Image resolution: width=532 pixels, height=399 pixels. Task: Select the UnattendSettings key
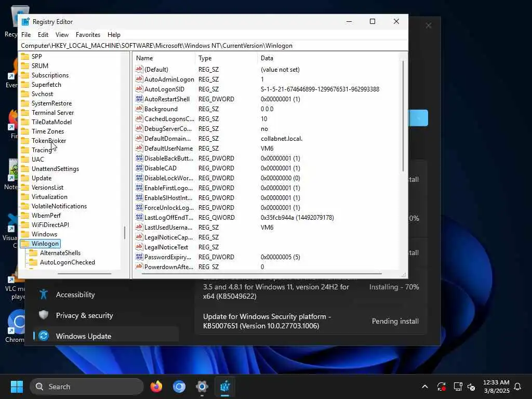click(x=55, y=169)
